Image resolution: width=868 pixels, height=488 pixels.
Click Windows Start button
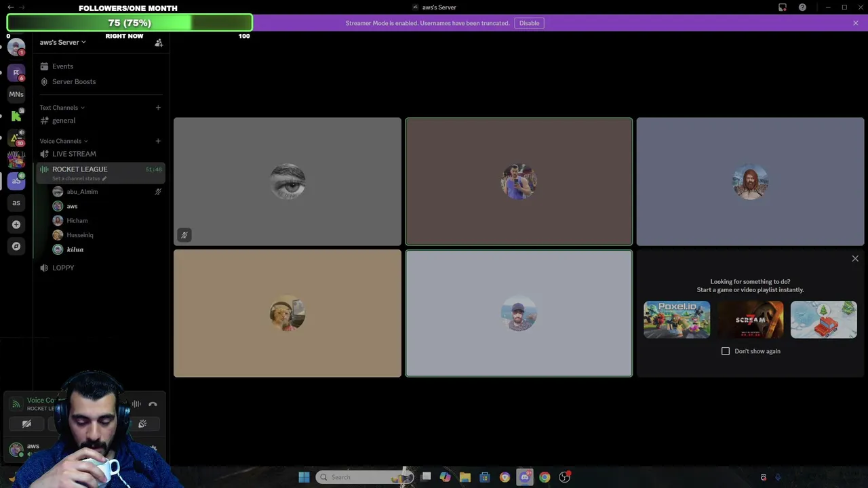[304, 477]
